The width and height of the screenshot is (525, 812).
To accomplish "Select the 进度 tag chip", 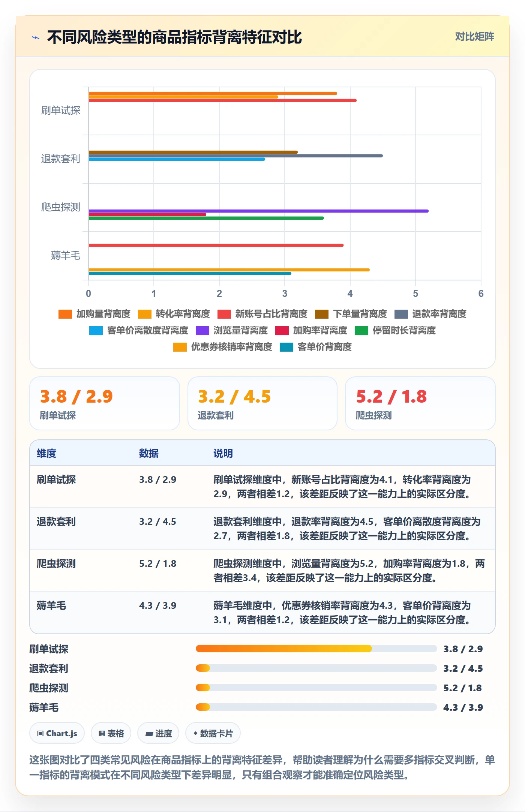I will pyautogui.click(x=158, y=733).
